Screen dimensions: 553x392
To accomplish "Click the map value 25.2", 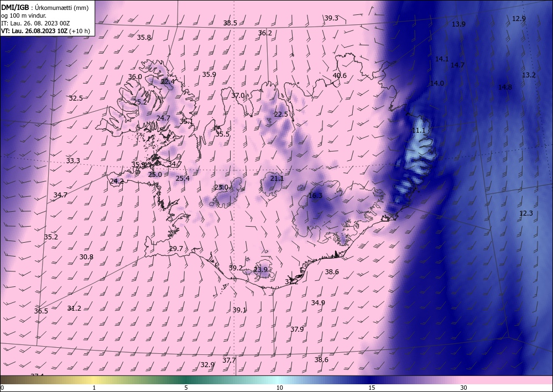I will 140,102.
